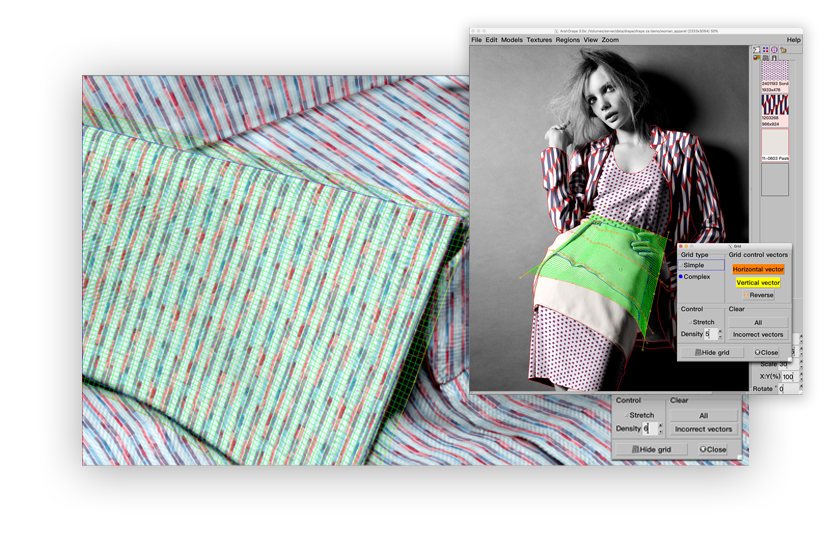Click the Density field showing 5

[709, 334]
